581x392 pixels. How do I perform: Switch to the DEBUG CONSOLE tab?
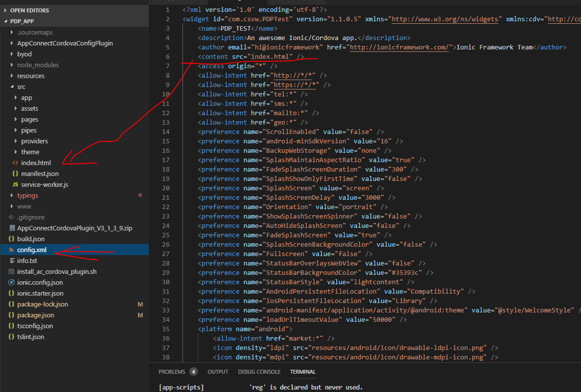click(259, 372)
